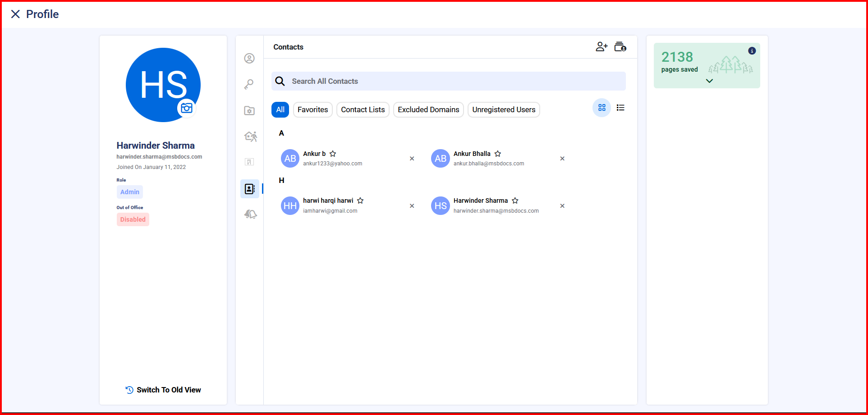Select the Excluded Domains tab
This screenshot has height=415, width=868.
428,109
